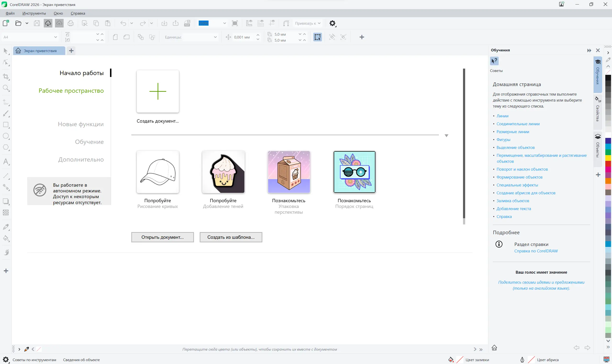This screenshot has width=612, height=364.
Task: Click the New document icon in toolbar
Action: 6,23
